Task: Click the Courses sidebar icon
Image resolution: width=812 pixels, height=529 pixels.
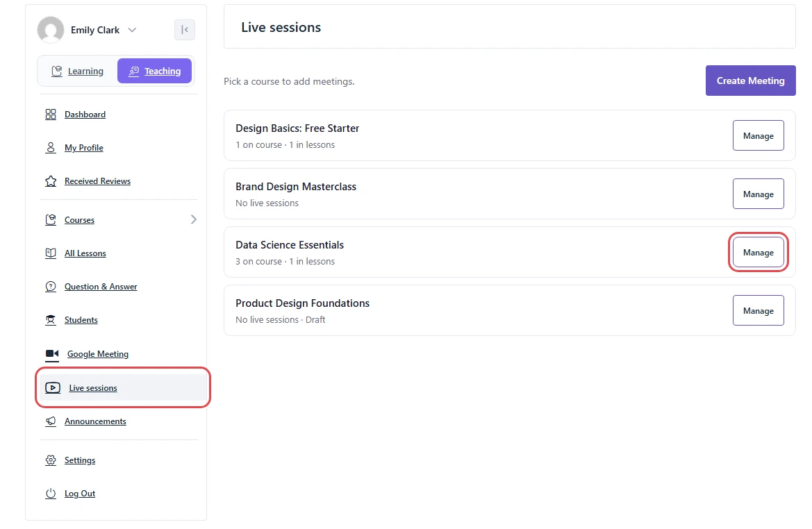Action: (51, 220)
